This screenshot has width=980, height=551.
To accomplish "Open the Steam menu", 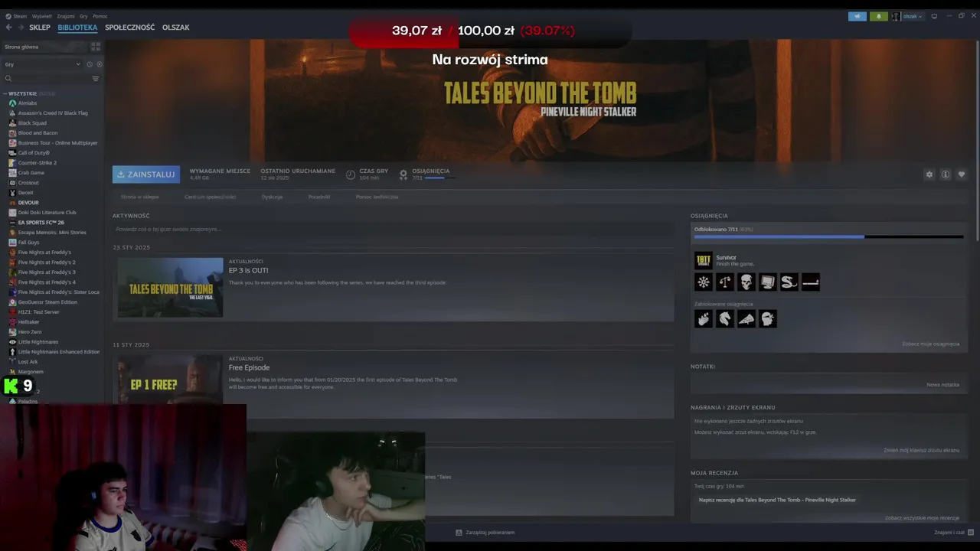I will 17,16.
